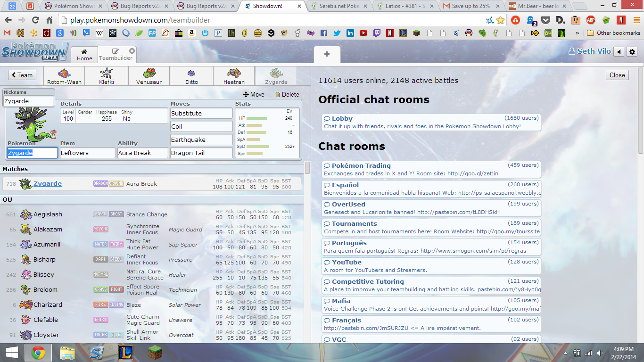Open the Facebook bookmark

323,33
